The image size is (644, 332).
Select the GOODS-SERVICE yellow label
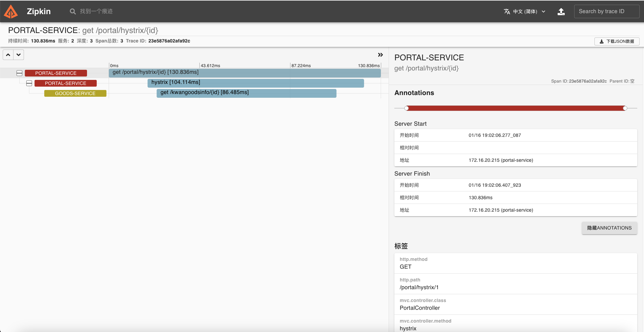75,93
